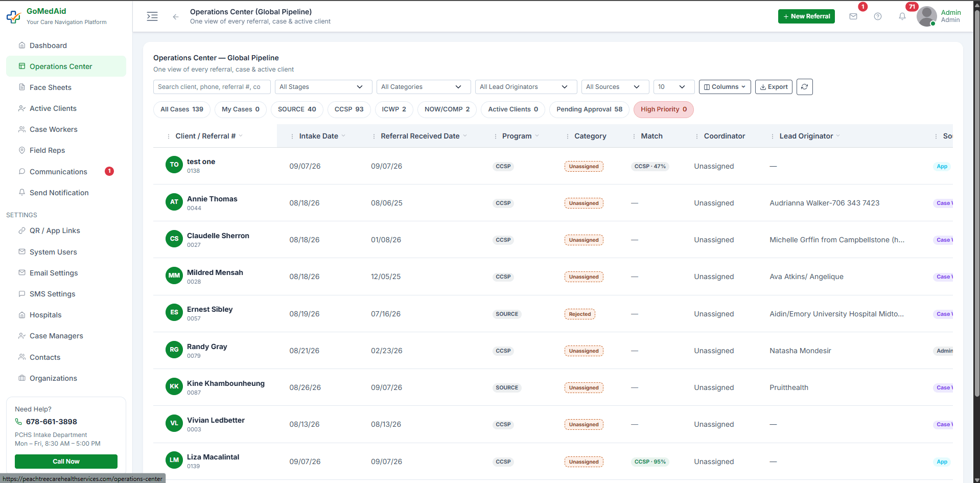The height and width of the screenshot is (483, 980).
Task: Click the search client input field
Action: (212, 87)
